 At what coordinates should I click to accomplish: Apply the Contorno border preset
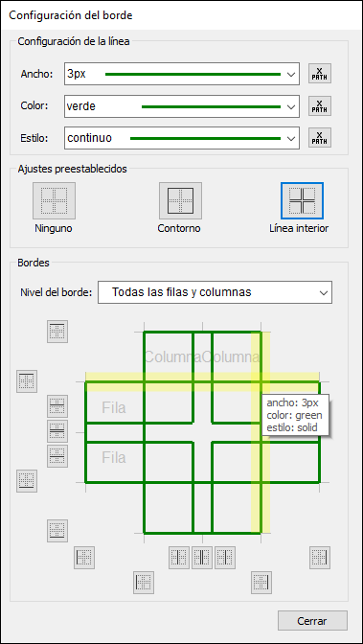pos(180,201)
